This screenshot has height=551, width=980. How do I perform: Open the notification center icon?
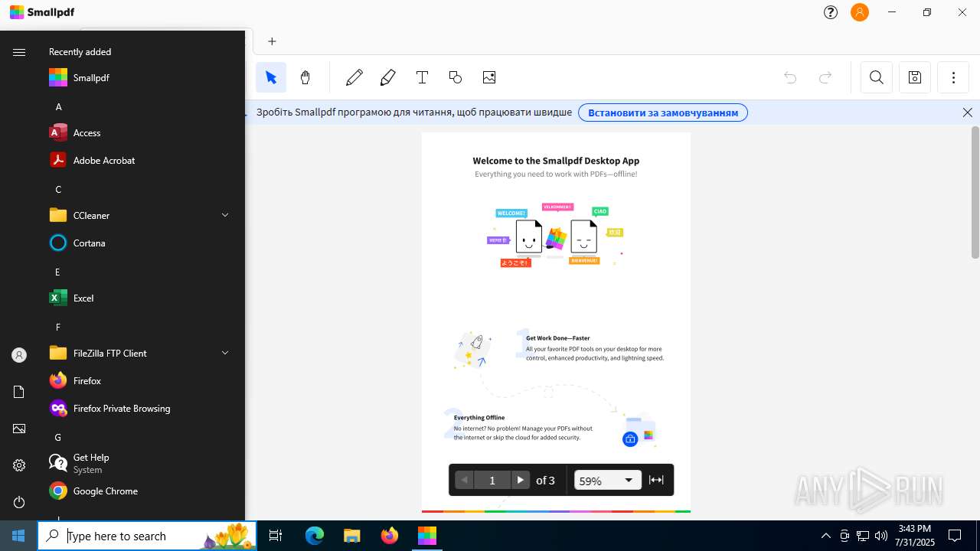(955, 536)
